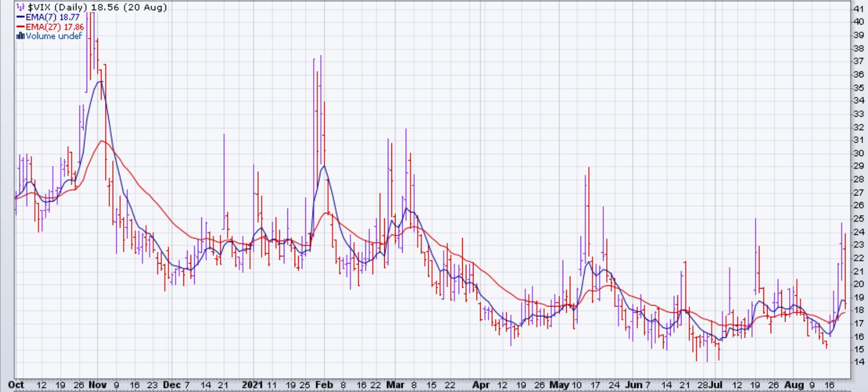Click the Apr label on date axis
This screenshot has width=868, height=392.
(481, 385)
